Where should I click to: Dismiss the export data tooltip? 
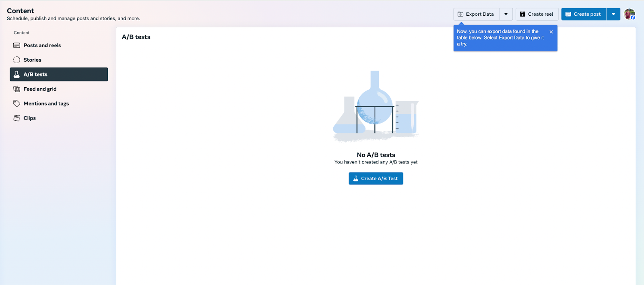551,32
